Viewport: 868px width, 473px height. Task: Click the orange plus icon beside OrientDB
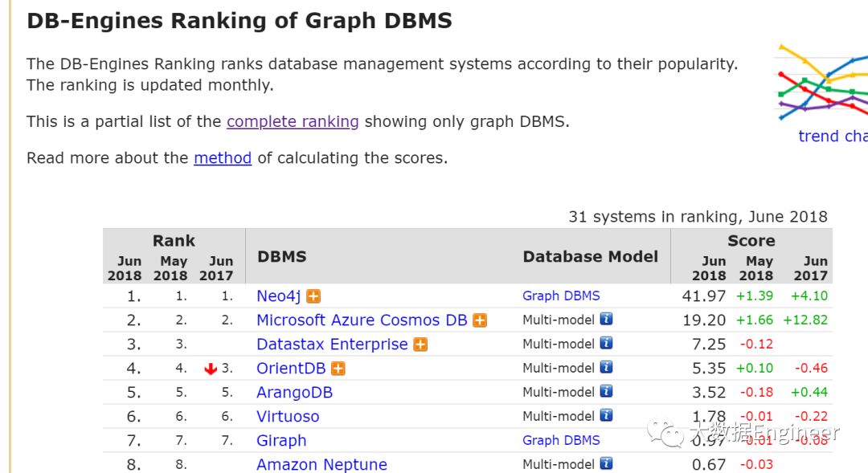click(338, 369)
